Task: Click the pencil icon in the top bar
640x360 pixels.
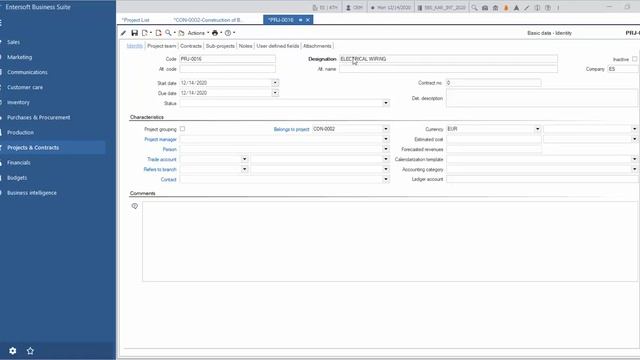Action: point(527,7)
